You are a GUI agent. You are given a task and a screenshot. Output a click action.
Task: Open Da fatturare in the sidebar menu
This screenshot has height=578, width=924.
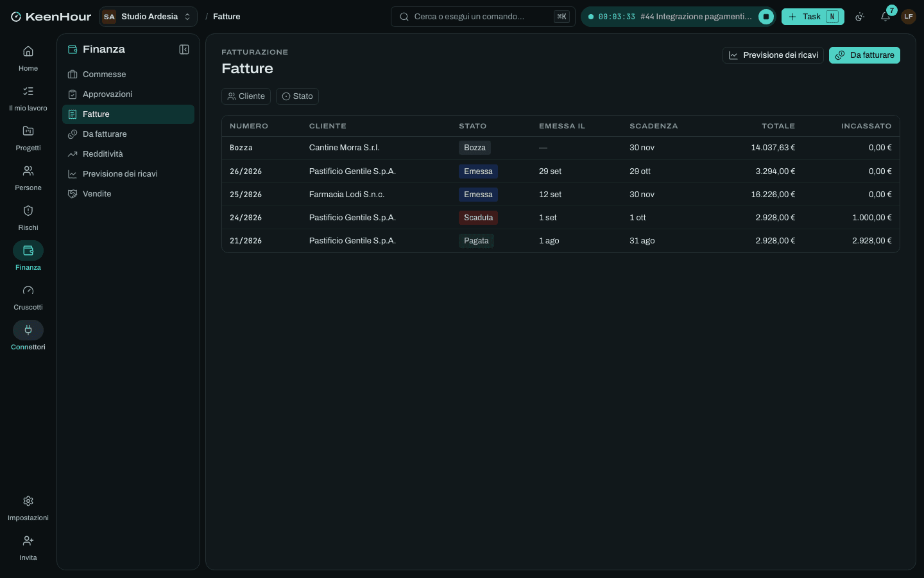(128, 134)
